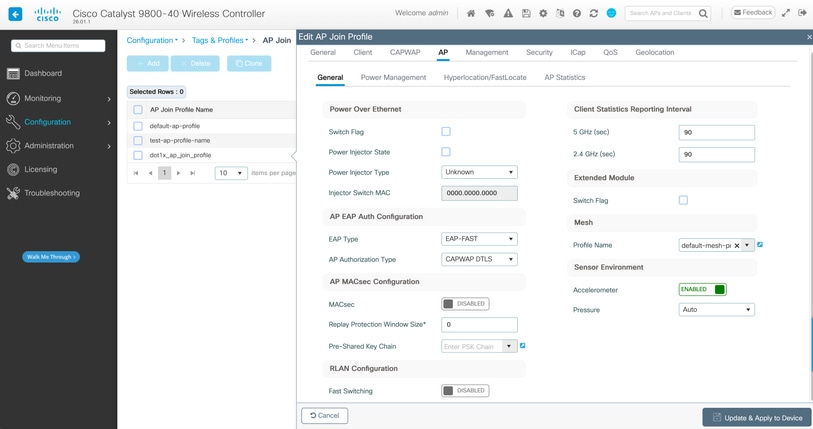Viewport: 813px width, 429px height.
Task: Click the Search Menu Items field
Action: pyautogui.click(x=58, y=46)
